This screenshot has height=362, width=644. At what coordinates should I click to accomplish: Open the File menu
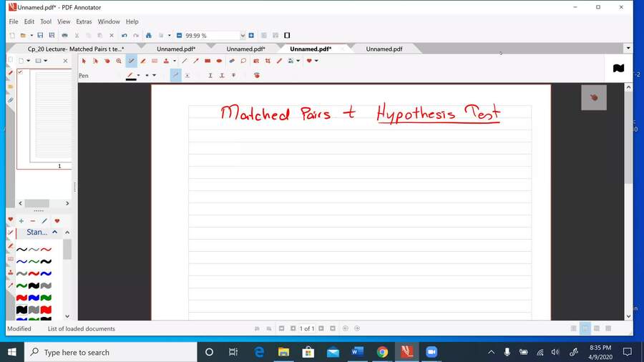[14, 21]
